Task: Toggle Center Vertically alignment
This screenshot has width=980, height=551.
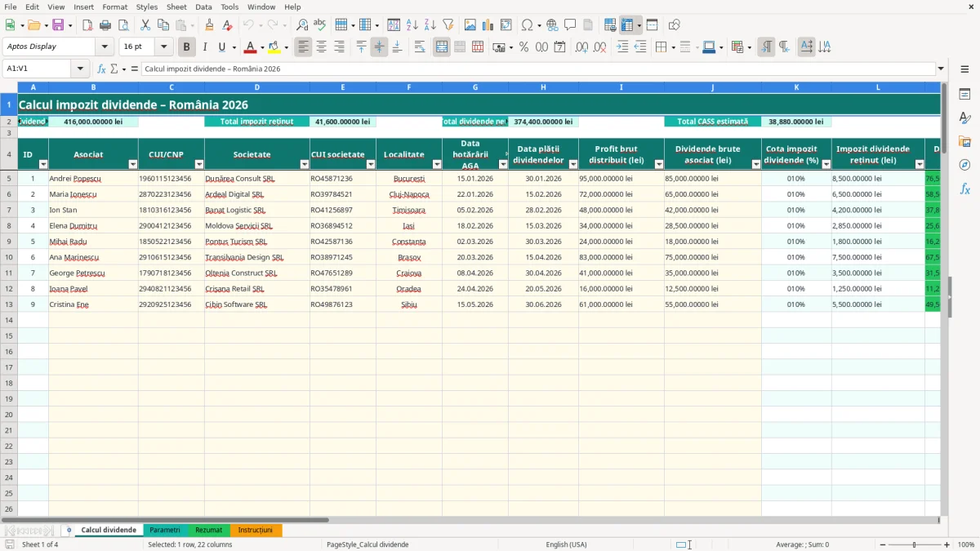Action: [379, 47]
